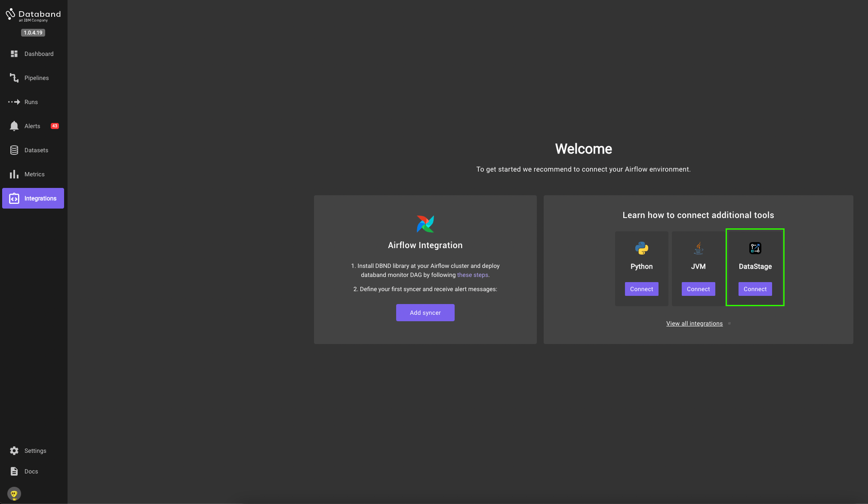Open the Metrics bar chart icon
Image resolution: width=868 pixels, height=504 pixels.
[14, 174]
